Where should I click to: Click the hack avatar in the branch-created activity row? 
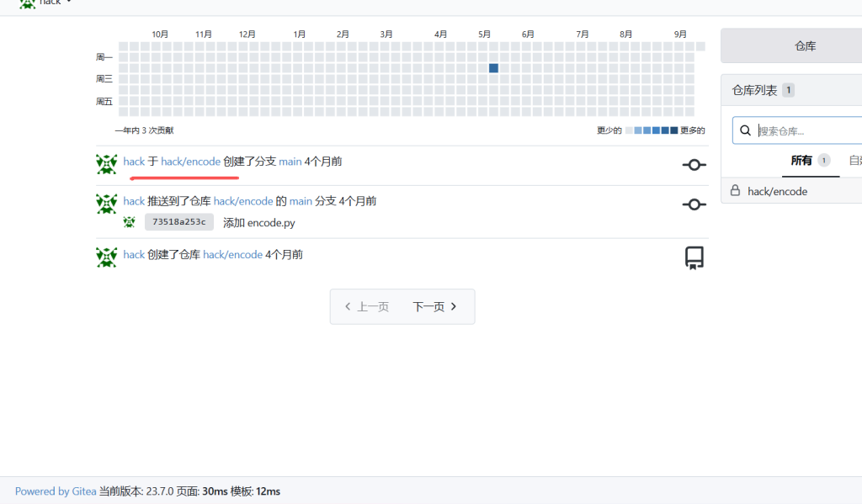point(107,164)
